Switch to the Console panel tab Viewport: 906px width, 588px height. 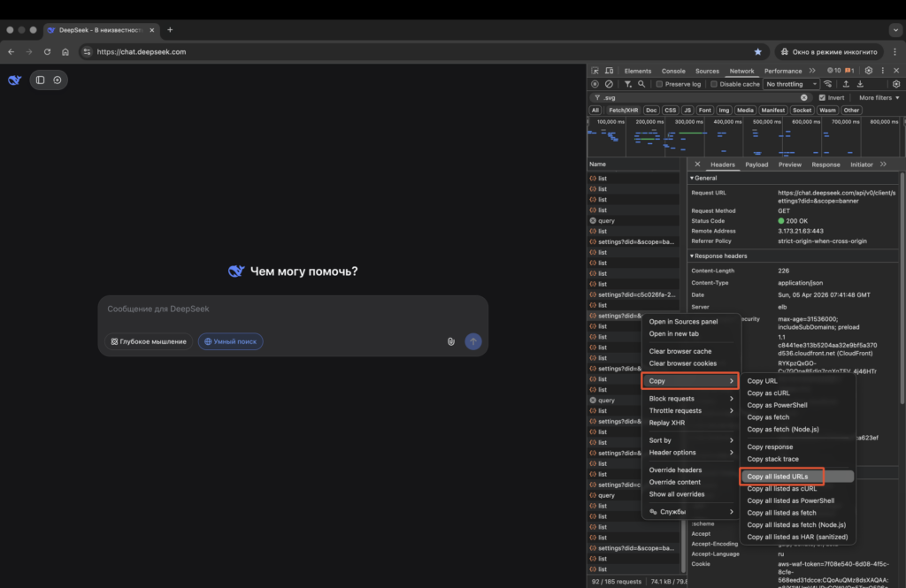(673, 71)
